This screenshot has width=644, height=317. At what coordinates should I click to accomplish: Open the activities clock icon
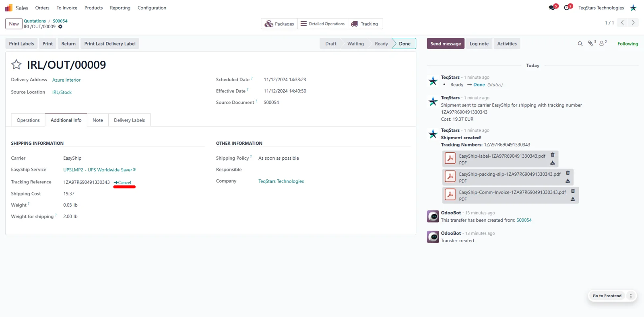click(x=567, y=8)
